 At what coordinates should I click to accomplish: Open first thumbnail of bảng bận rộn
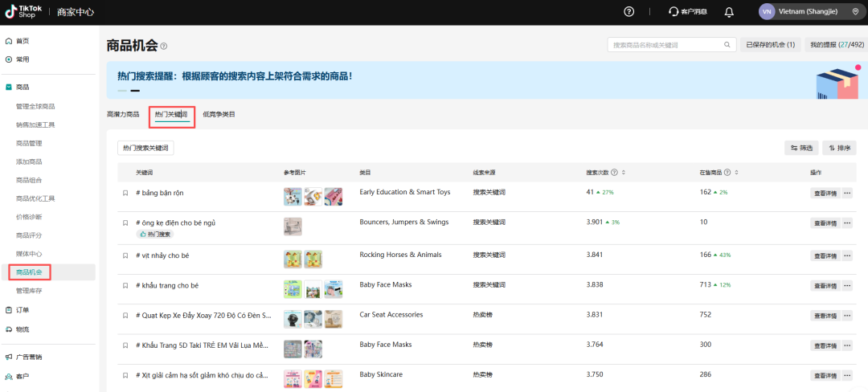coord(293,197)
